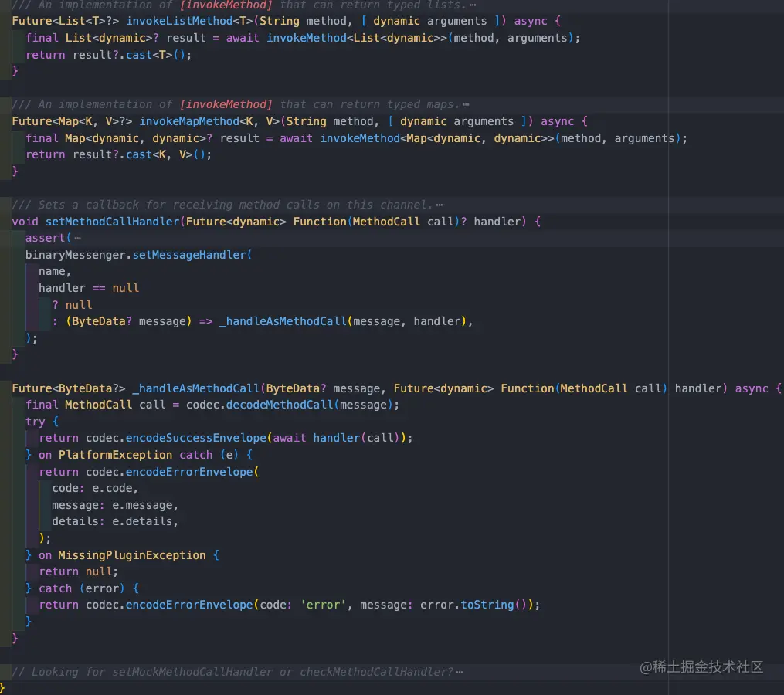
Task: Click 'await handler(call)' expression
Action: [336, 438]
